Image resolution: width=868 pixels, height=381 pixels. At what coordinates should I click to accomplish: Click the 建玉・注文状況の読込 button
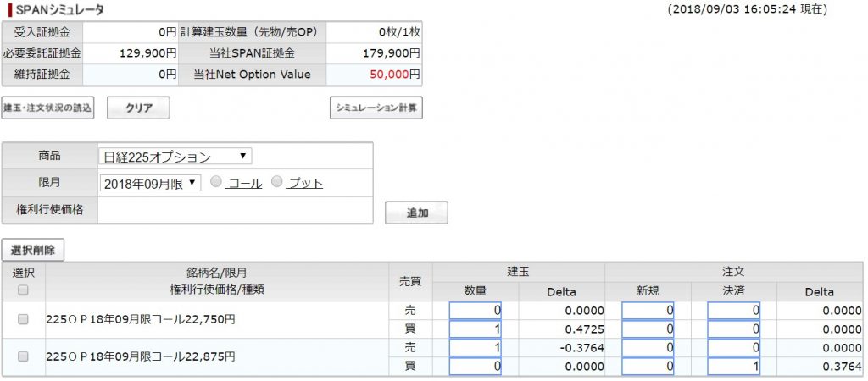(x=47, y=108)
